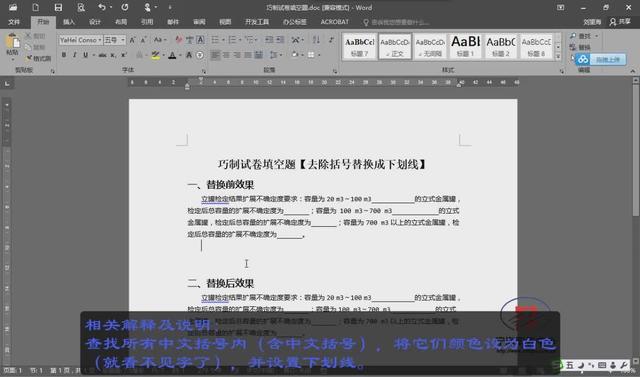Viewport: 640px width, 377px height.
Task: Increase paragraph indent
Action: pos(280,40)
